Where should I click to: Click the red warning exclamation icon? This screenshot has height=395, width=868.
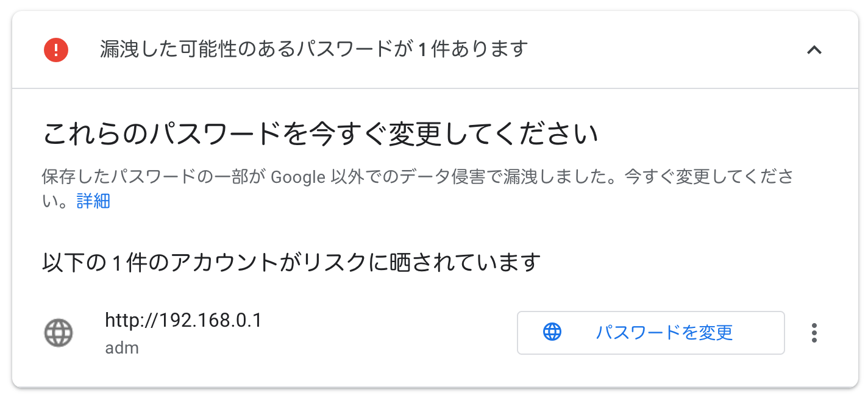(x=56, y=49)
